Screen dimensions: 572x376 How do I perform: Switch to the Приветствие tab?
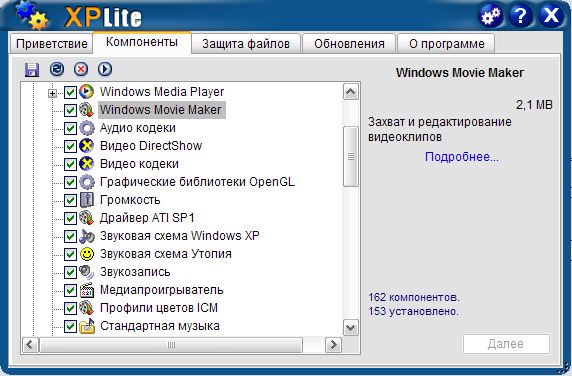coord(51,44)
